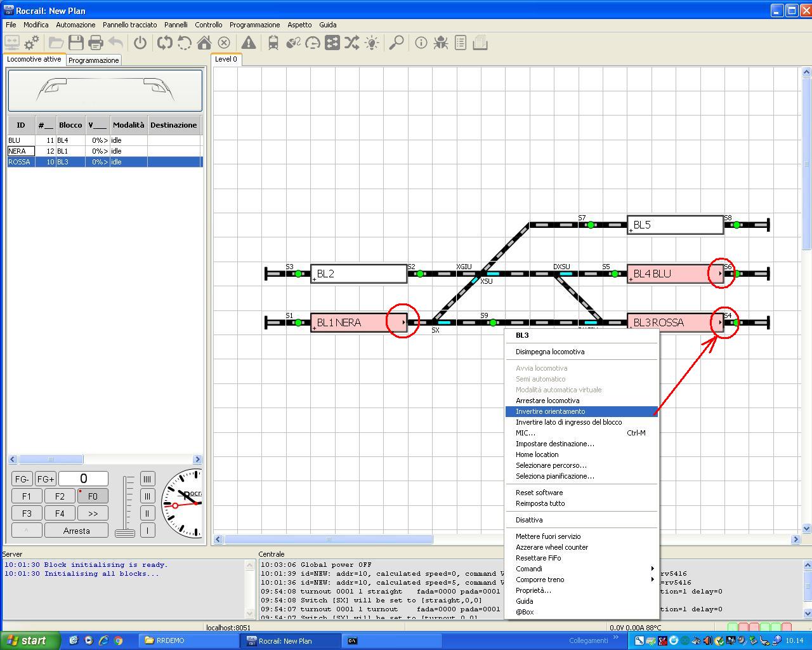Expand the Comporre treno submenu
The image size is (812, 650).
click(582, 580)
